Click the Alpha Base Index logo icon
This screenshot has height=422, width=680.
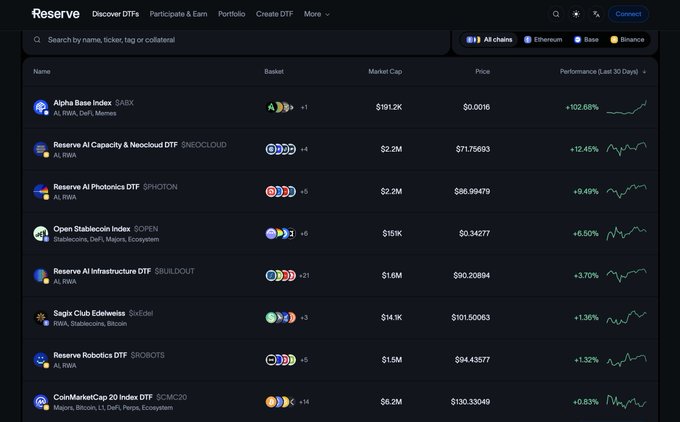[x=41, y=107]
